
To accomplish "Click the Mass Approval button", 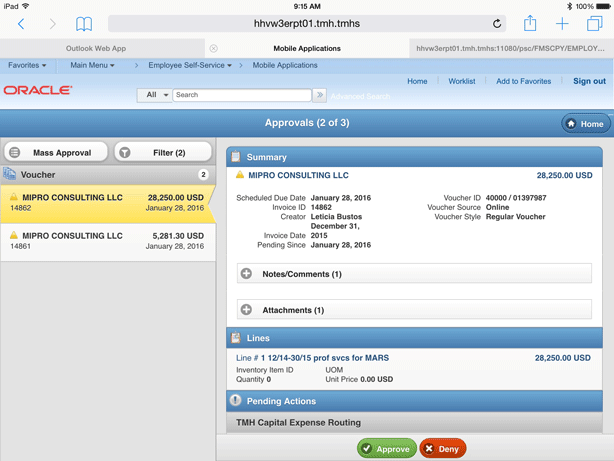I will (54, 153).
